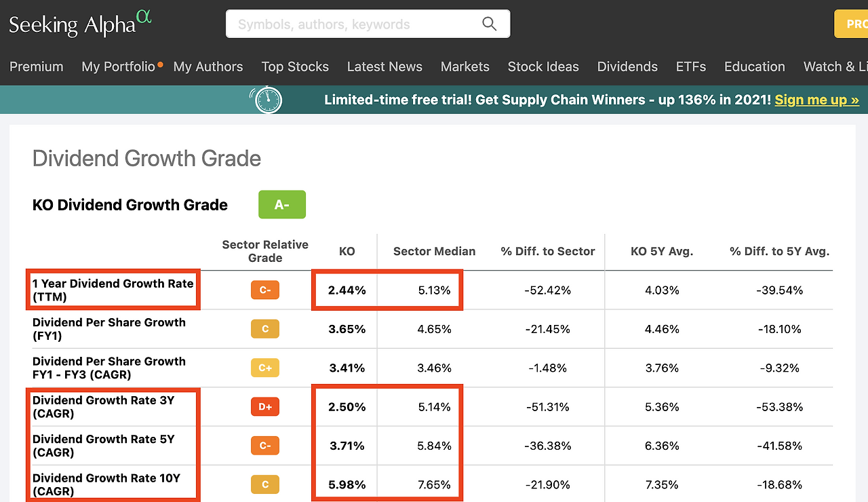Click the 5.98% KO value
Viewport: 868px width, 502px height.
click(347, 485)
